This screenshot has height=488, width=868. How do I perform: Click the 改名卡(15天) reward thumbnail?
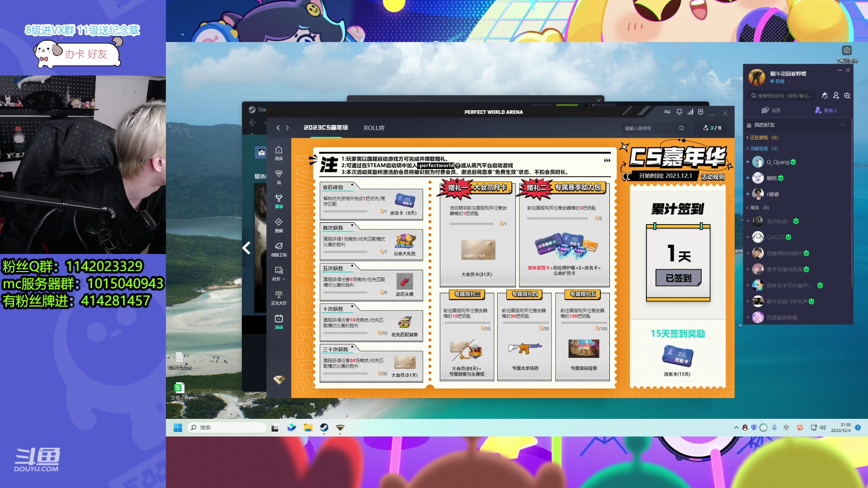pyautogui.click(x=677, y=356)
